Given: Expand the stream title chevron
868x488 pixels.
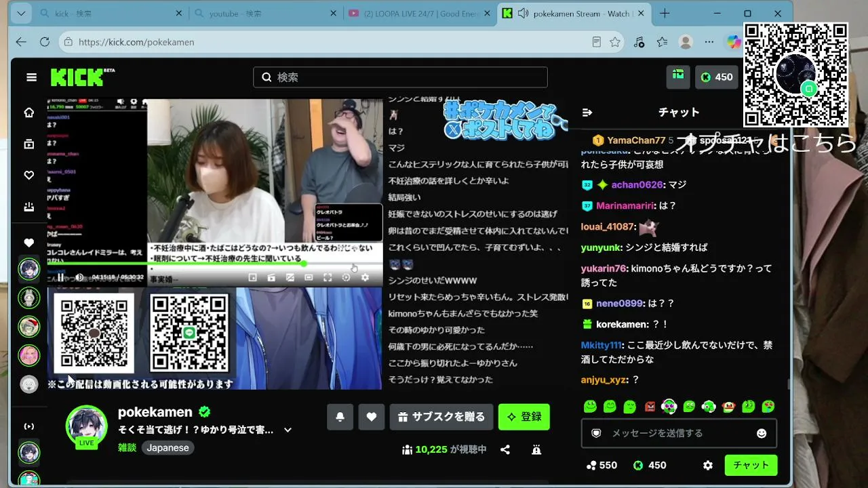Looking at the screenshot, I should coord(288,430).
